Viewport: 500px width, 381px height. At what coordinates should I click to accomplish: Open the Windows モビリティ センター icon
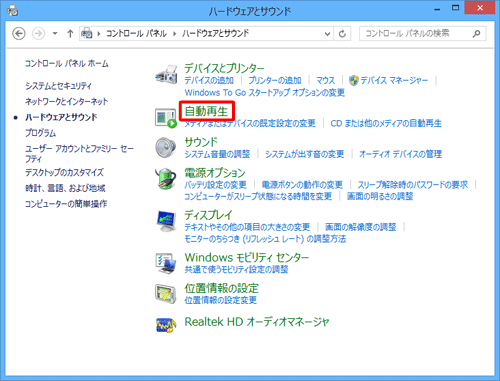tap(166, 263)
